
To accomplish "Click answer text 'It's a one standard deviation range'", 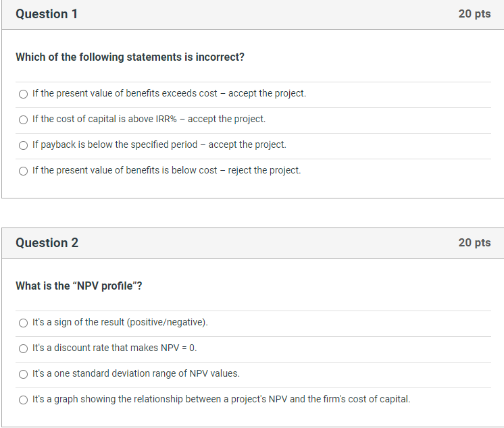I will (x=136, y=373).
